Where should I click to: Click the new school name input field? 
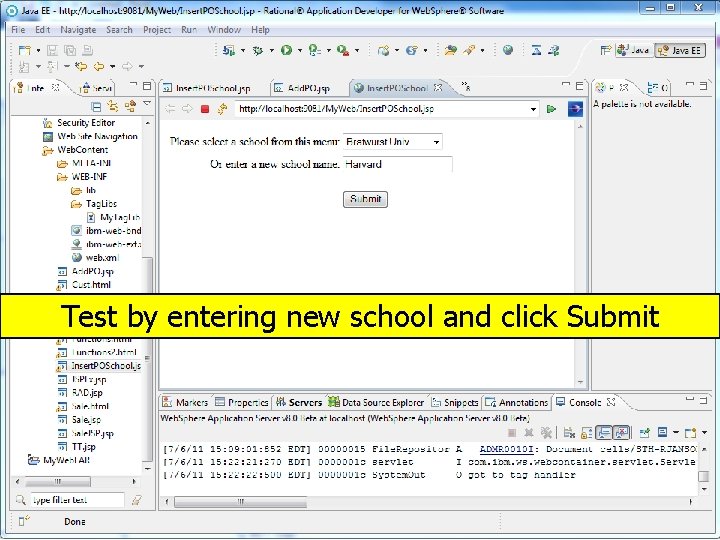[x=397, y=164]
